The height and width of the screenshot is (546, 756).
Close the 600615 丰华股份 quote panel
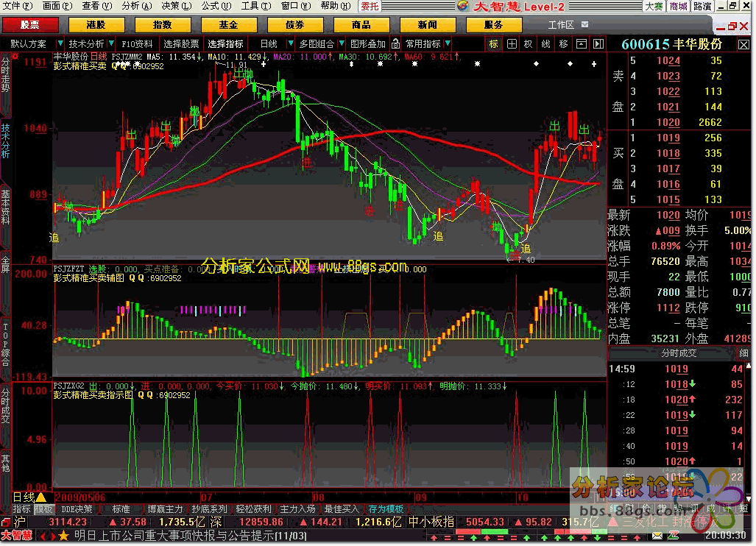743,45
